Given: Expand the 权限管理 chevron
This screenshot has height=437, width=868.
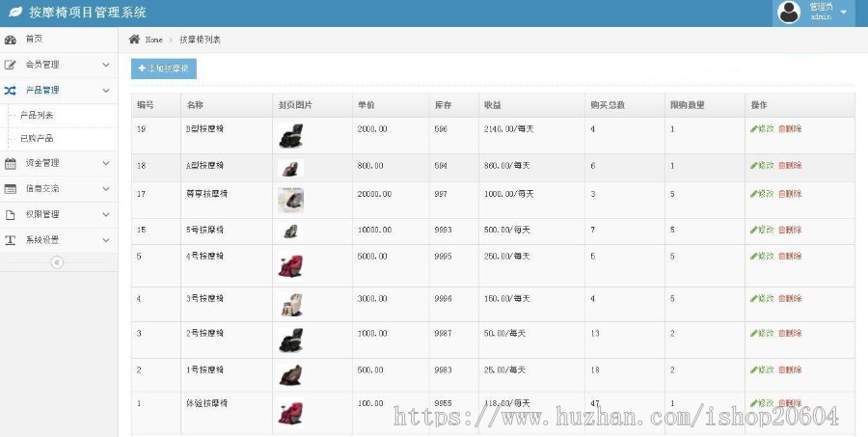Looking at the screenshot, I should click(x=106, y=215).
